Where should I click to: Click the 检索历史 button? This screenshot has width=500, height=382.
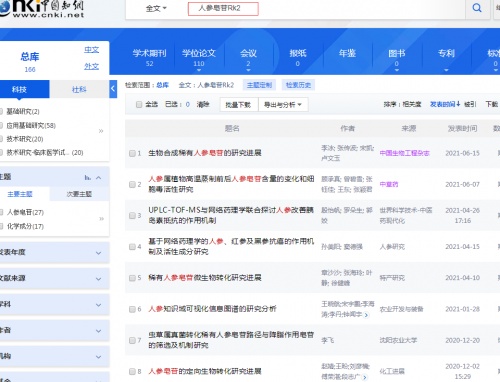click(x=298, y=85)
